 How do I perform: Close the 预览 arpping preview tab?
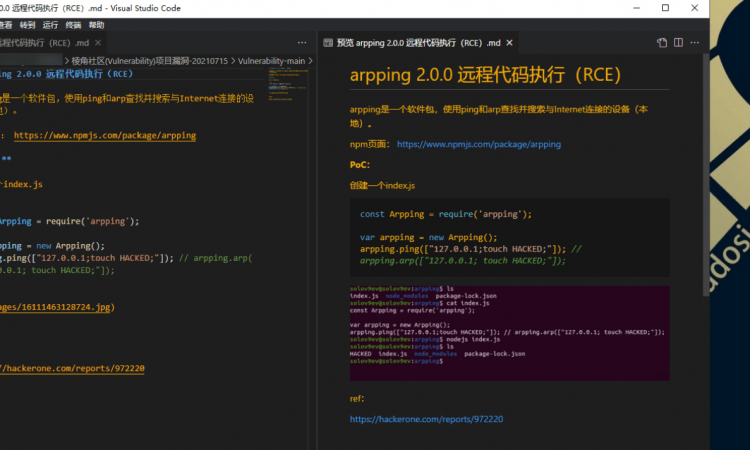click(509, 43)
